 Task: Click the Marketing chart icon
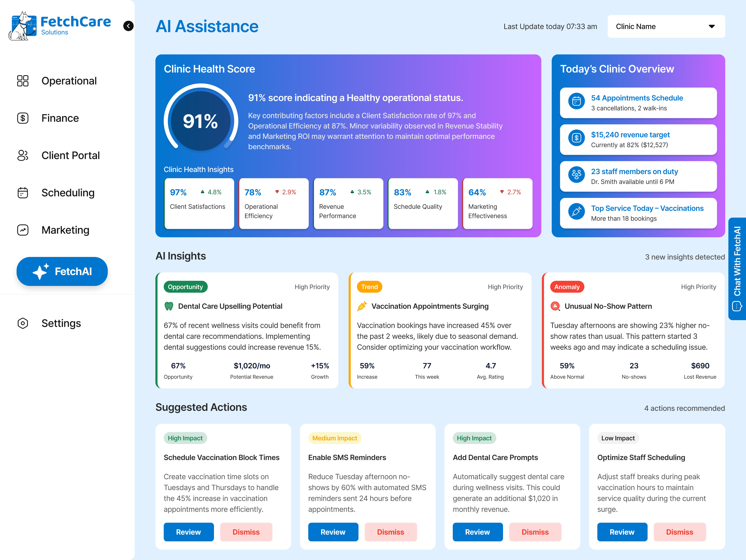[23, 230]
